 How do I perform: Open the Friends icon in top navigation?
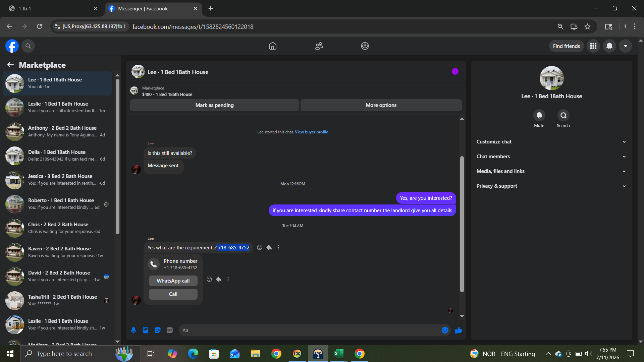319,46
